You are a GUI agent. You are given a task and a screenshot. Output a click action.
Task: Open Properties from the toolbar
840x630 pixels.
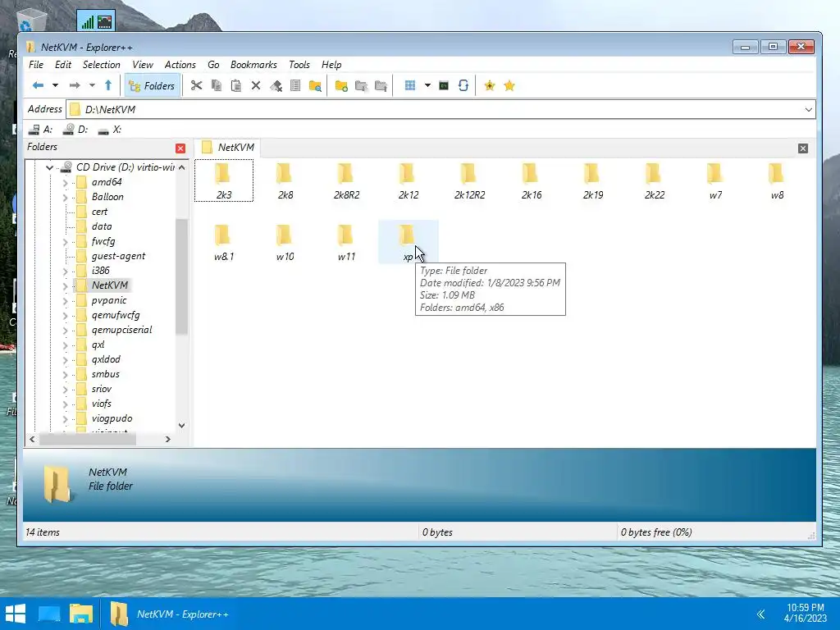(x=295, y=85)
